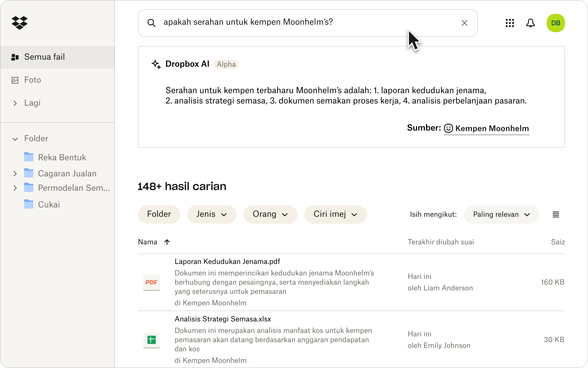
Task: Click 'di Kempen Moonhelm' under the PDF
Action: pyautogui.click(x=210, y=303)
